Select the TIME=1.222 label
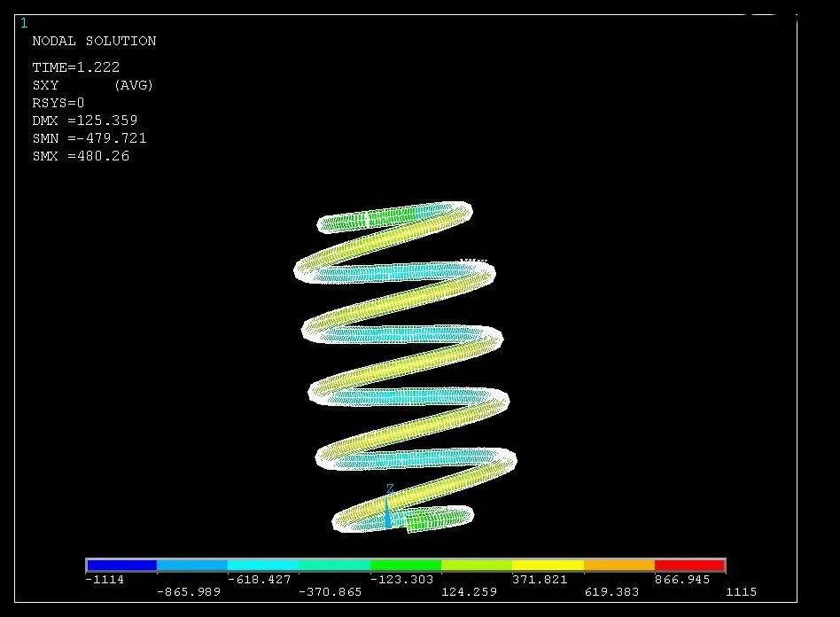The height and width of the screenshot is (617, 840). 76,67
